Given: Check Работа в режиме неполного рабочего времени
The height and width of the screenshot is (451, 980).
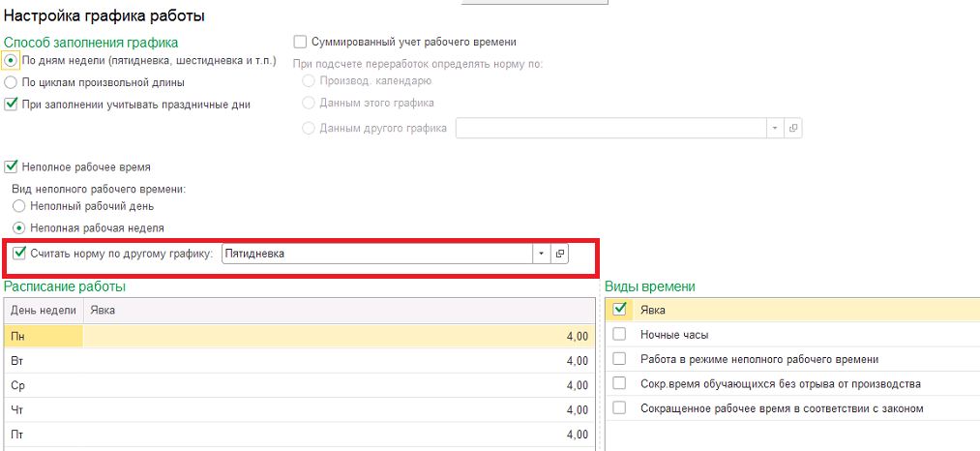Looking at the screenshot, I should [619, 359].
